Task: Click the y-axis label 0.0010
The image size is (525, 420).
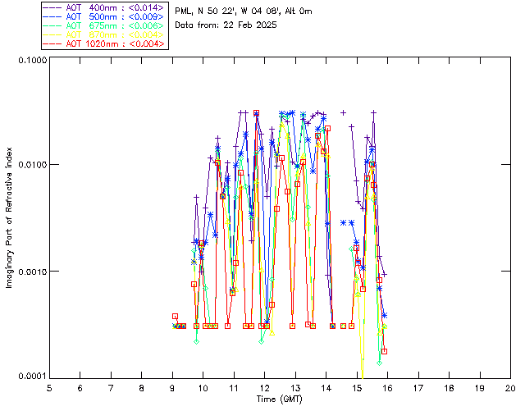Action: point(32,272)
